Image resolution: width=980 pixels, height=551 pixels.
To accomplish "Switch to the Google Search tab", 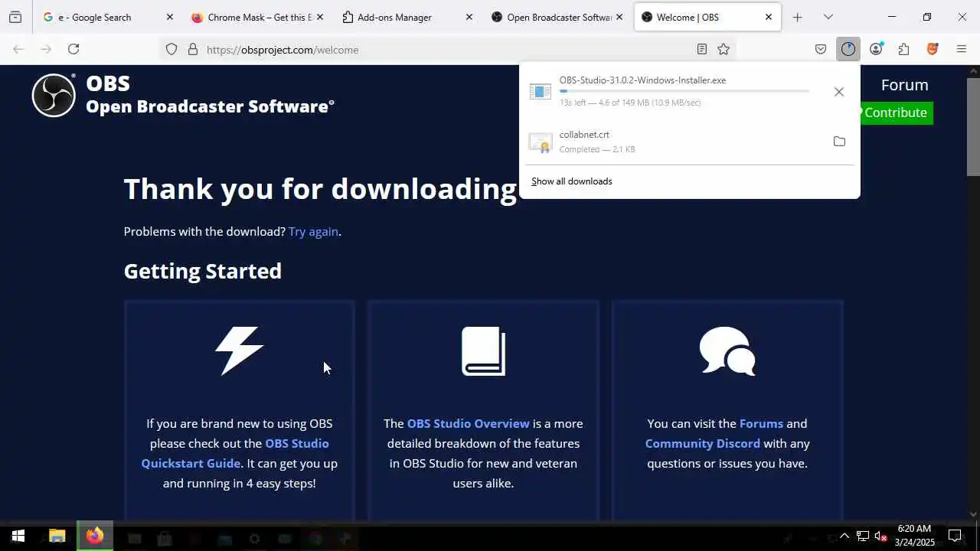I will (x=108, y=17).
